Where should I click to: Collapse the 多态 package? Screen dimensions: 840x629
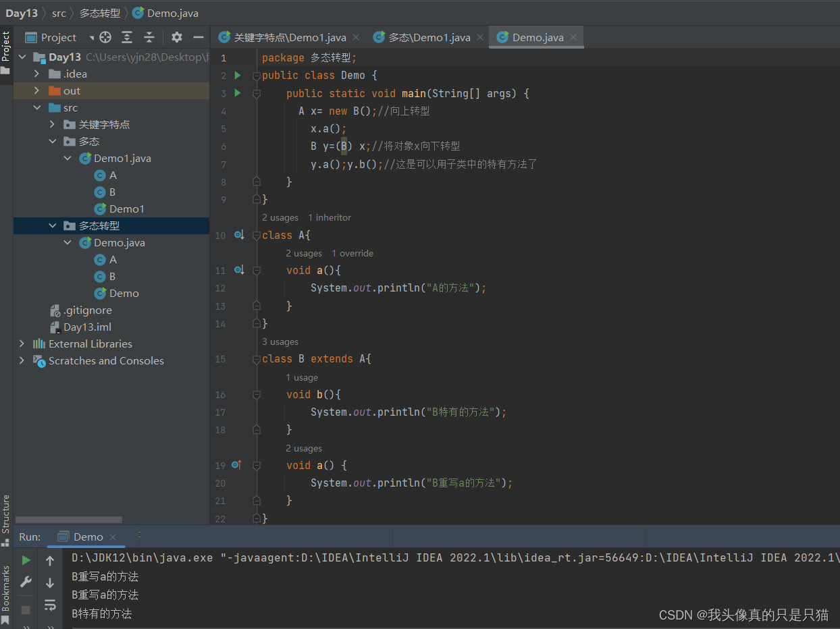[x=53, y=141]
